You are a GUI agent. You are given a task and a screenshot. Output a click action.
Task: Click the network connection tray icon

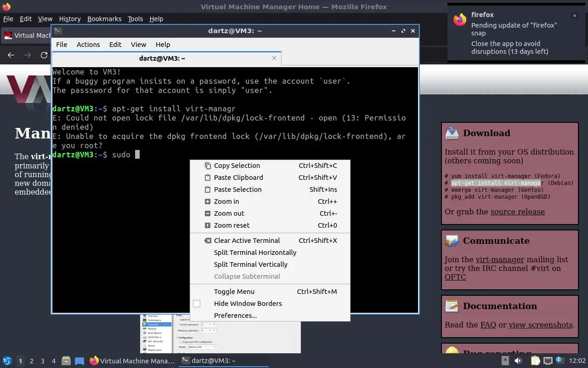click(x=548, y=361)
